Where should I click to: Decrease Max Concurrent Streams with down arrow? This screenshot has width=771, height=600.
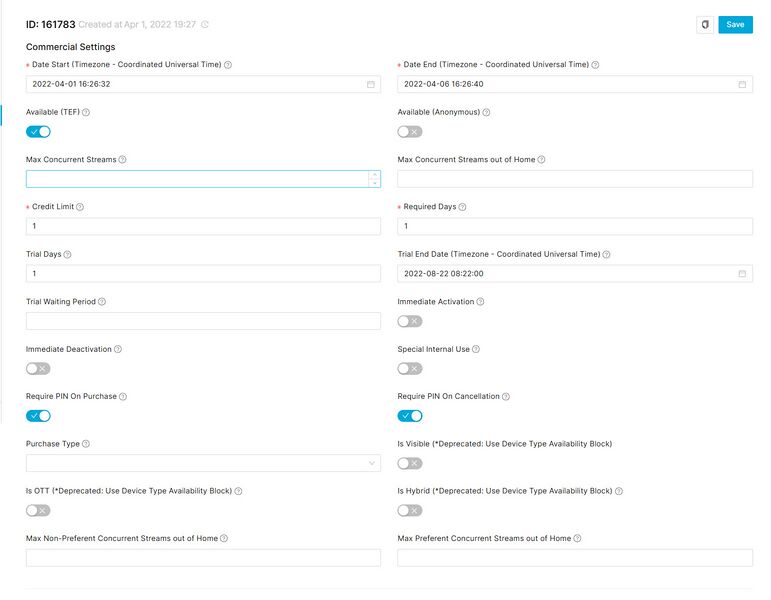(374, 183)
